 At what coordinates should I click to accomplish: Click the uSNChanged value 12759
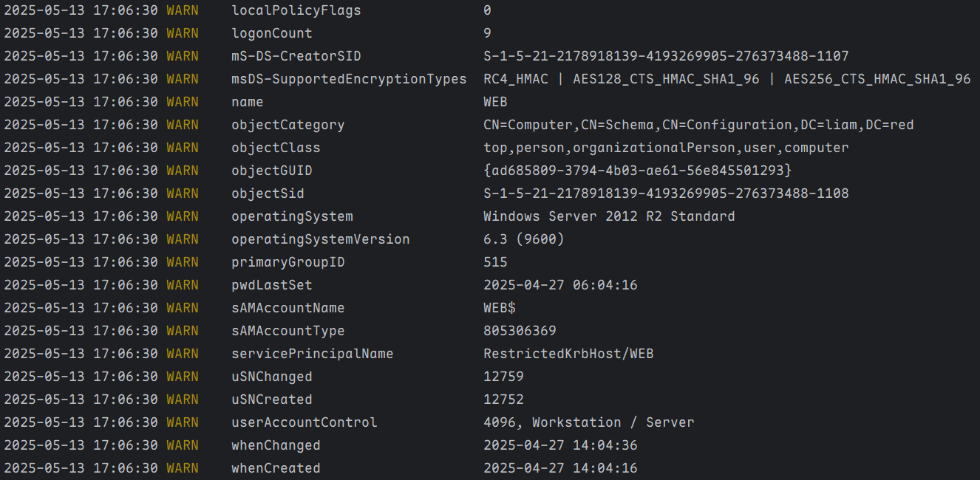click(503, 377)
